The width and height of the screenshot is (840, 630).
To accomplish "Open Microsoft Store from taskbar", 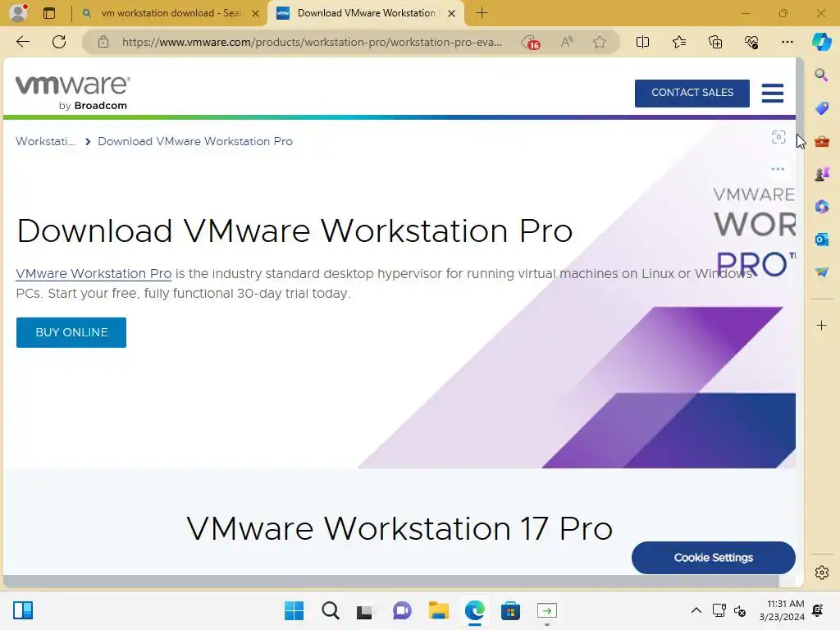I will tap(510, 610).
